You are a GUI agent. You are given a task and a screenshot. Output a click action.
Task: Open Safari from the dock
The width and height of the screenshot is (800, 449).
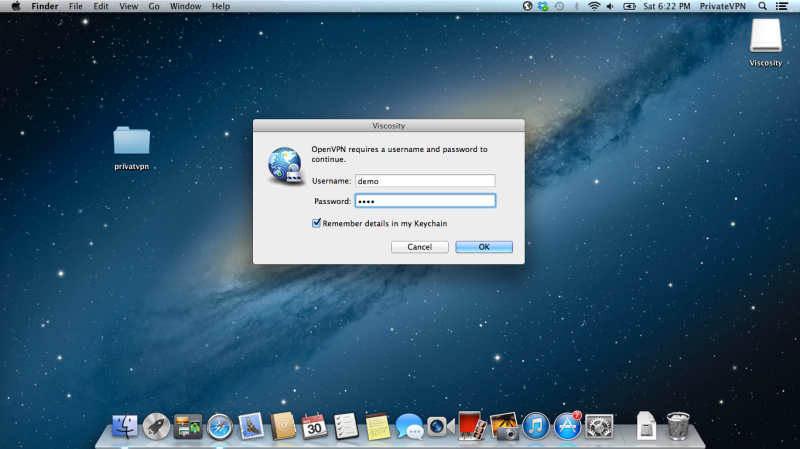click(219, 427)
